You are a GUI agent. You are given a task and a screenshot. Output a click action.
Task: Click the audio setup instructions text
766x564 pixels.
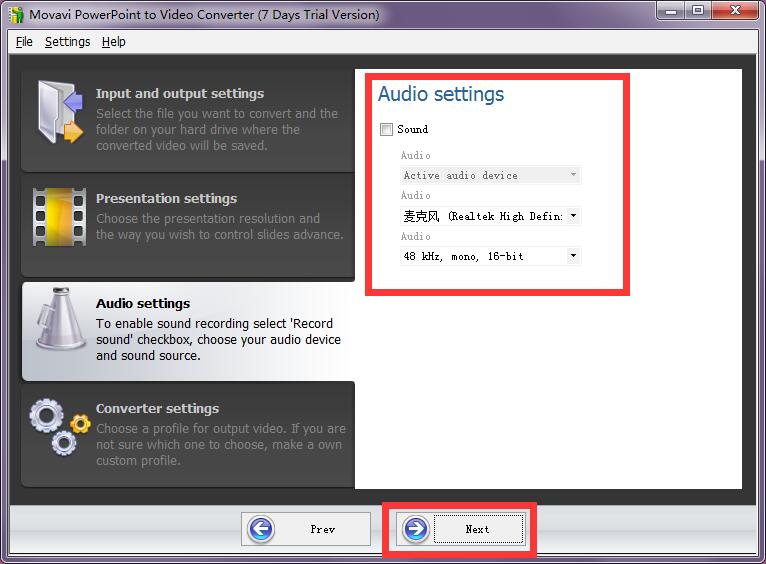pos(218,339)
